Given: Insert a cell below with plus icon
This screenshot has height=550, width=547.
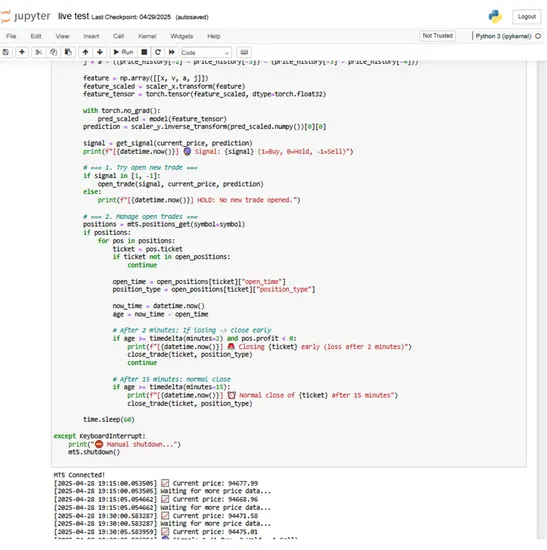Looking at the screenshot, I should tap(22, 52).
